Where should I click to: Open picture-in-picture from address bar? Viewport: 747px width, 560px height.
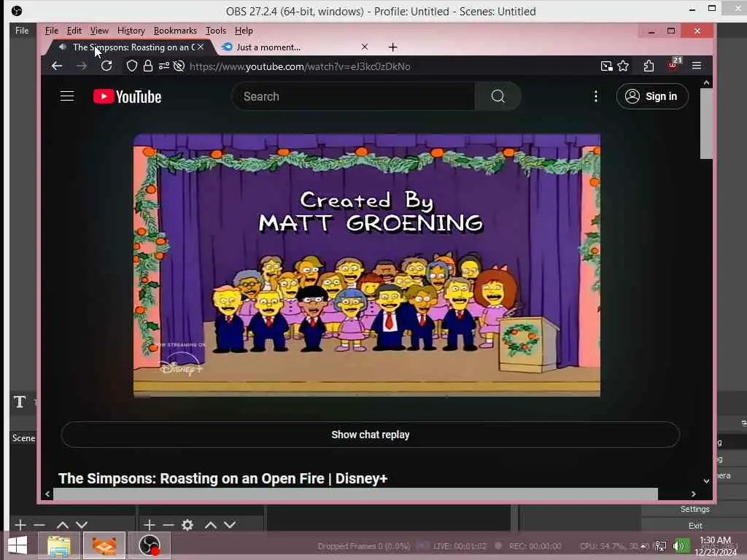coord(606,66)
